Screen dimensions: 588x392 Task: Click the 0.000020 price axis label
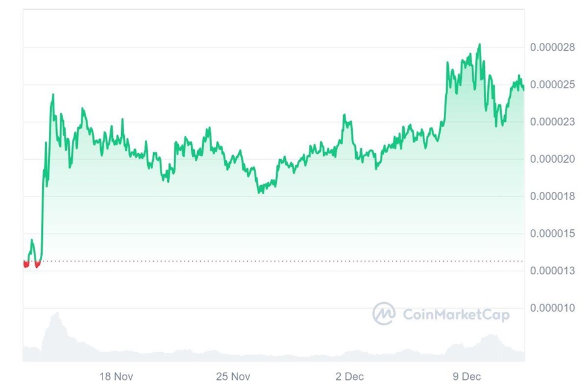pos(554,159)
